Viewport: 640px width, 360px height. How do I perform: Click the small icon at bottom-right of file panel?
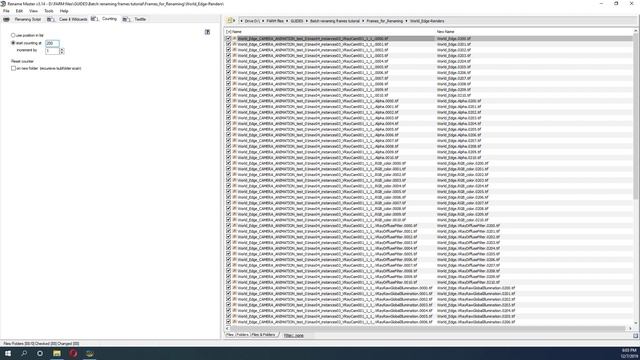coord(636,336)
